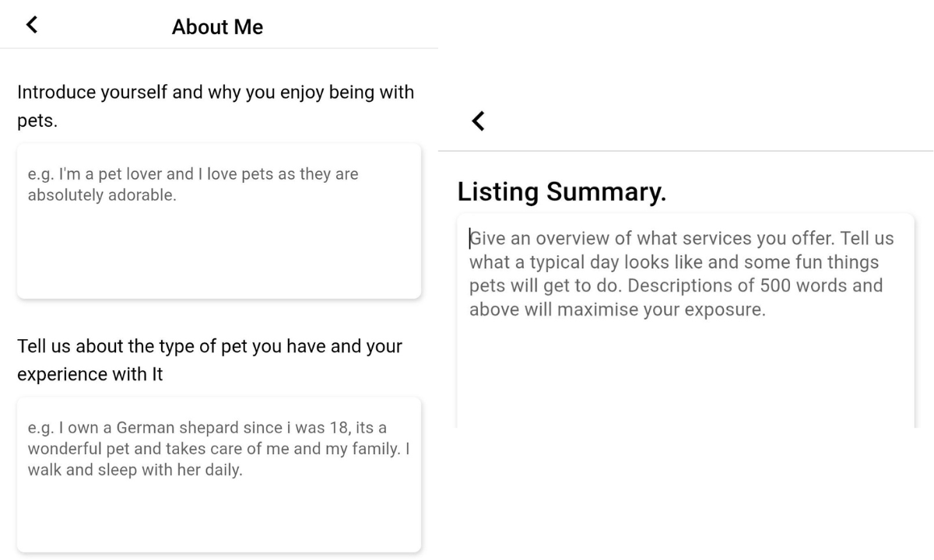Click the empty space below "maximise your exposure."

686,373
